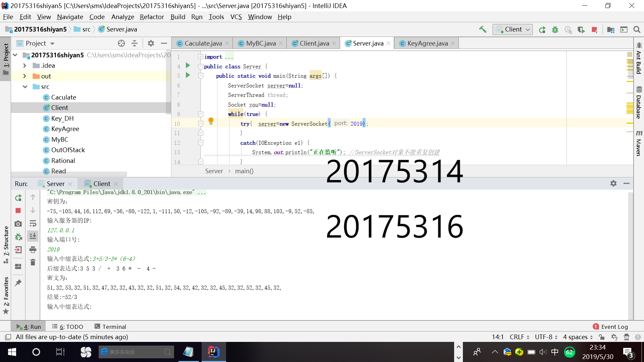Open Search Everywhere magnifier icon
Screen dimensions: 644x362
(637, 29)
